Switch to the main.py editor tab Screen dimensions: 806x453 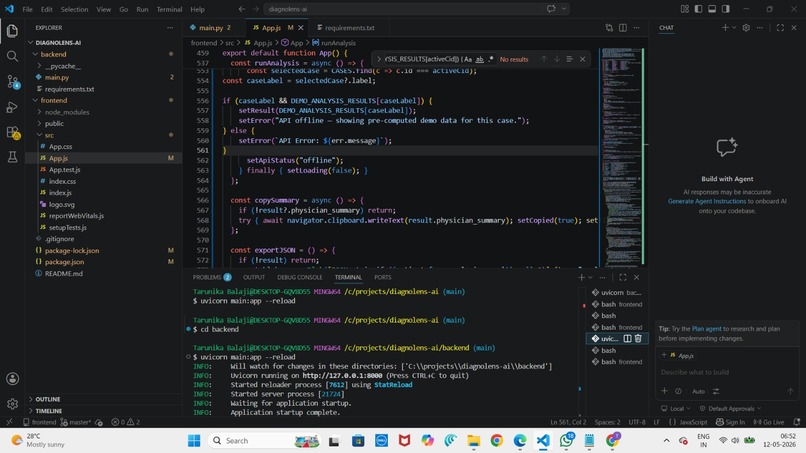pos(211,28)
